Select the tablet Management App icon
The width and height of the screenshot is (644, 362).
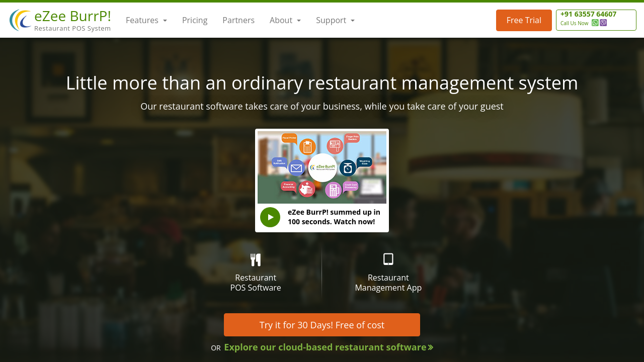pos(388,259)
